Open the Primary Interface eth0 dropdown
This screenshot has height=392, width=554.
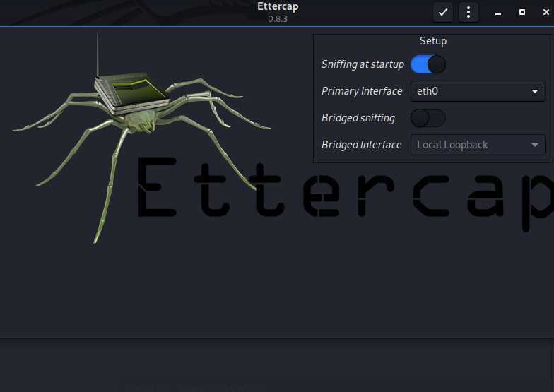pos(478,91)
